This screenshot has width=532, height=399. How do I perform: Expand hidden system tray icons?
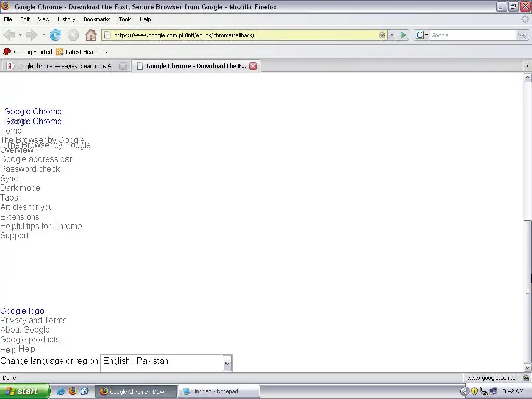point(464,391)
